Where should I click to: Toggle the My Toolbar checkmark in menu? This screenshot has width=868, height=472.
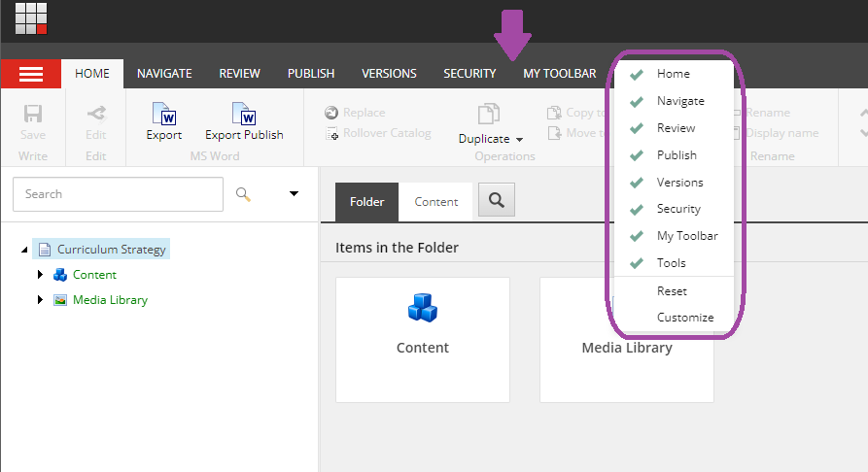637,236
